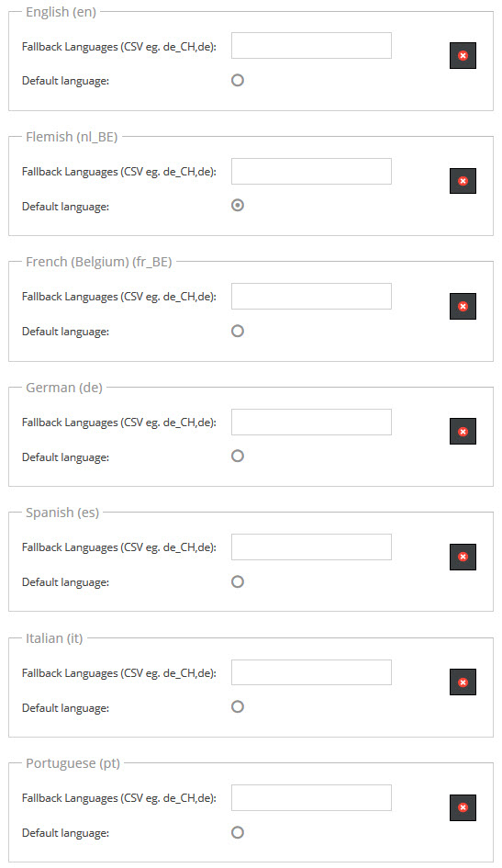Delete the Italian (it) language entry
This screenshot has width=502, height=868.
point(463,682)
